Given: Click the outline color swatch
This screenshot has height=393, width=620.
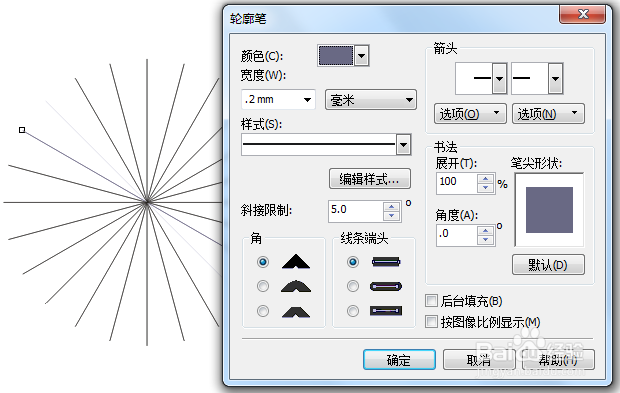Looking at the screenshot, I should coord(336,55).
